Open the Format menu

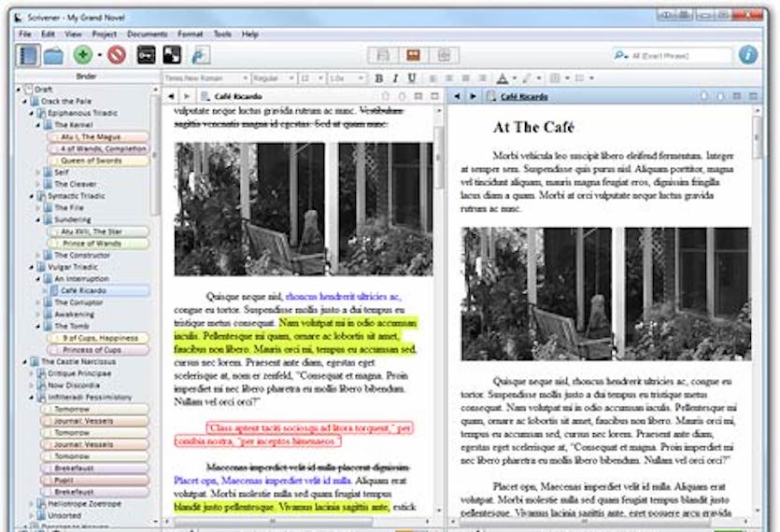pos(190,35)
